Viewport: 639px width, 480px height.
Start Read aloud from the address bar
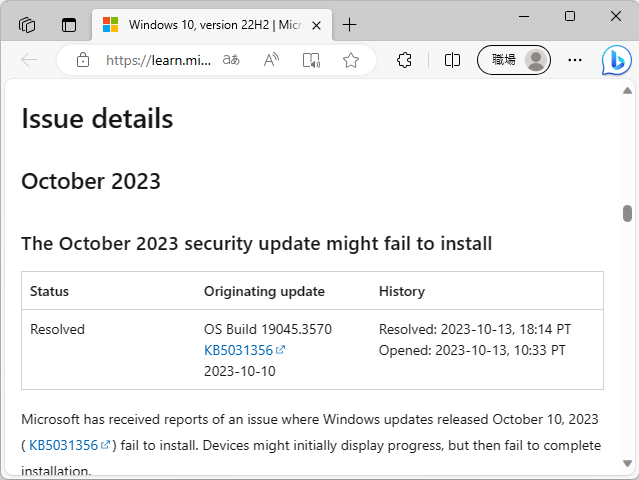pos(271,60)
